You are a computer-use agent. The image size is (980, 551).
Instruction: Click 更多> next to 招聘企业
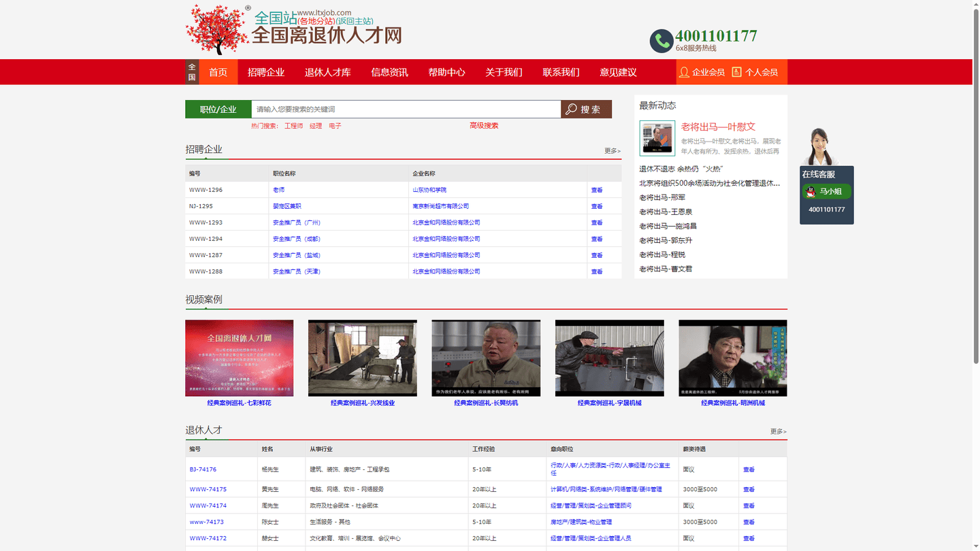[612, 151]
